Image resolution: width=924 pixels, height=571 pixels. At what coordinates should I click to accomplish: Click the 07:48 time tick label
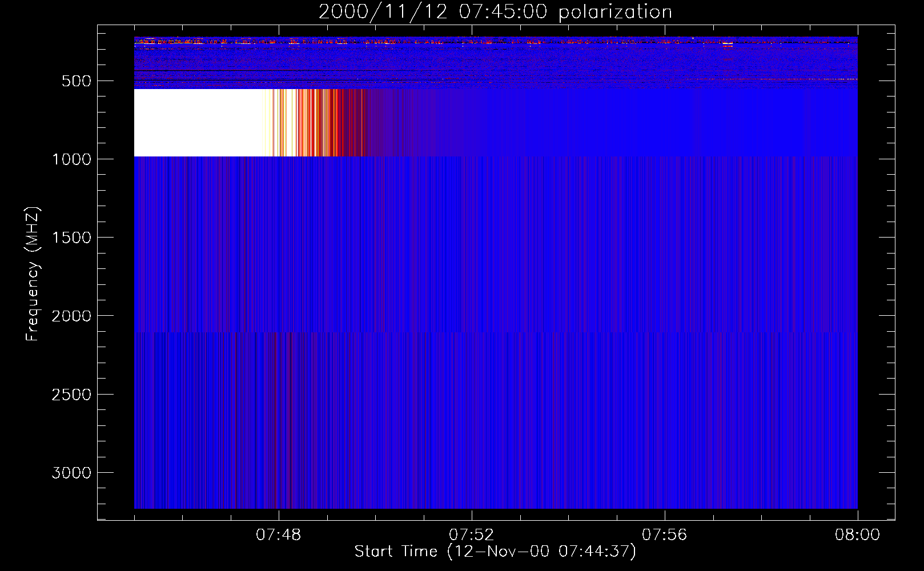pos(279,535)
